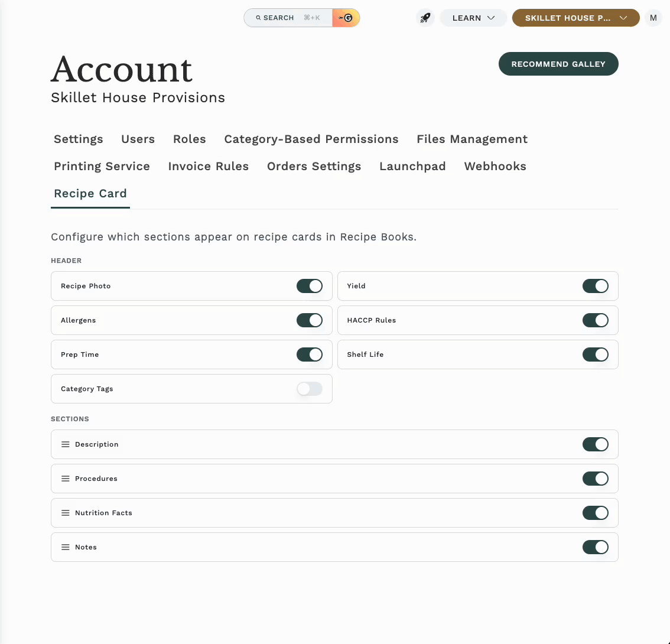Image resolution: width=670 pixels, height=644 pixels.
Task: Click the Procedures row reorder handle
Action: point(66,479)
